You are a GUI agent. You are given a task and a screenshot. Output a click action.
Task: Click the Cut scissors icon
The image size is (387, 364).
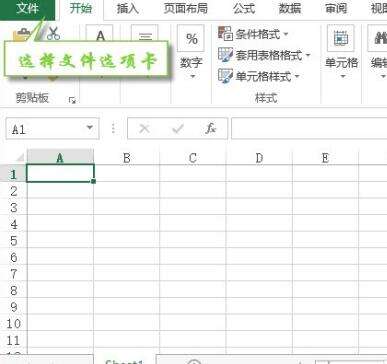53,34
